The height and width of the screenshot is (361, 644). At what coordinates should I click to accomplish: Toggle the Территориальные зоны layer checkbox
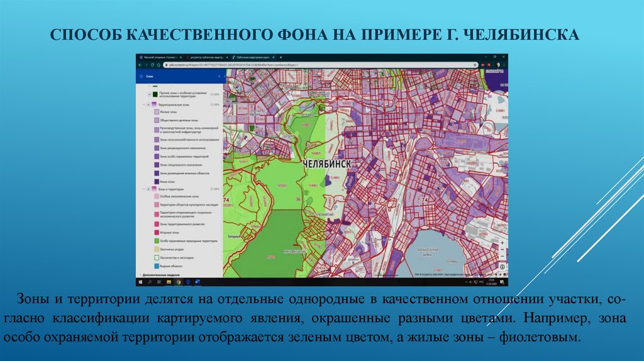click(x=148, y=104)
